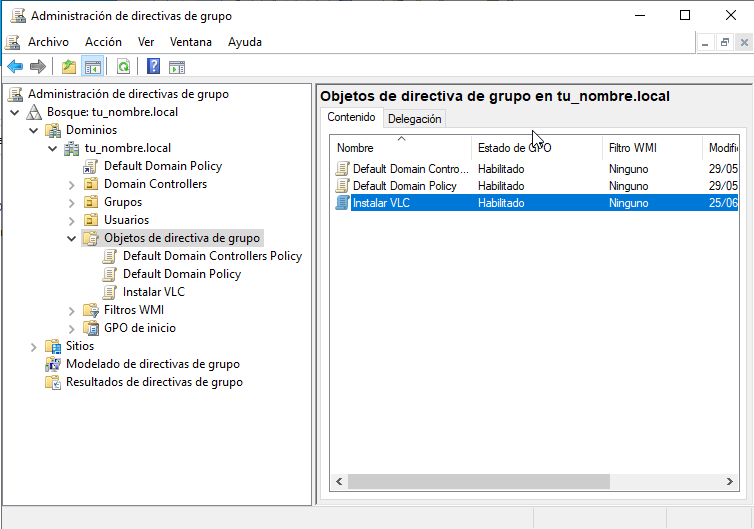Click the Grupos OU folder icon
The width and height of the screenshot is (754, 529).
[x=91, y=202]
